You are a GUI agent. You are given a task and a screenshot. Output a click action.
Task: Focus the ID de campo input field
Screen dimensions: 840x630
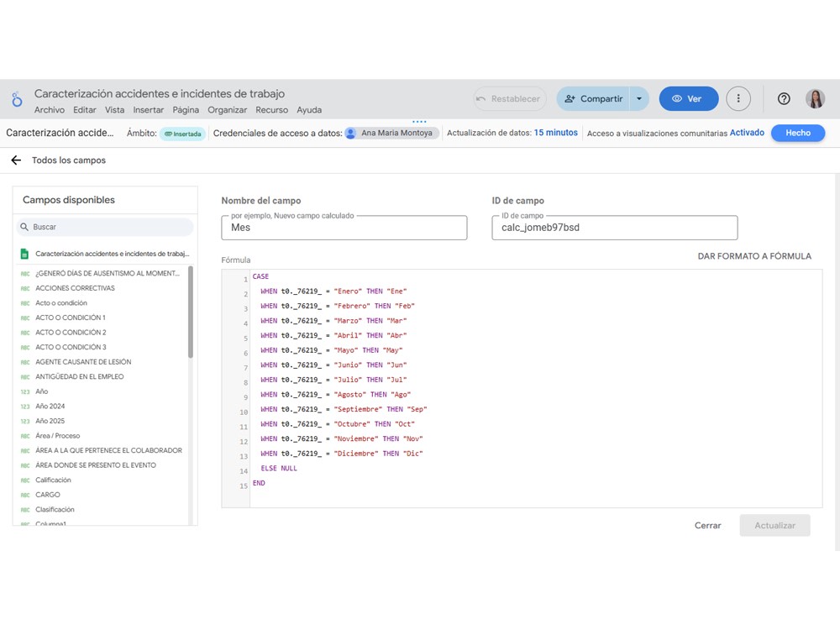(615, 228)
